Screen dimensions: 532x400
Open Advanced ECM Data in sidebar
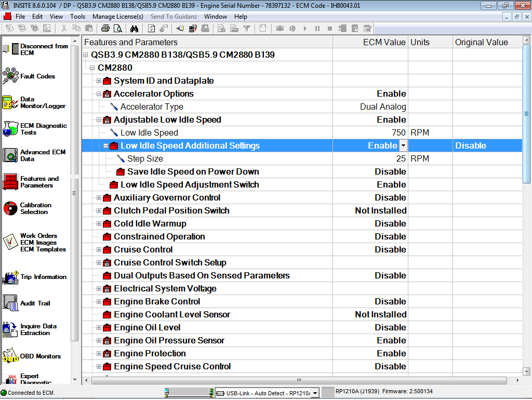[x=34, y=155]
